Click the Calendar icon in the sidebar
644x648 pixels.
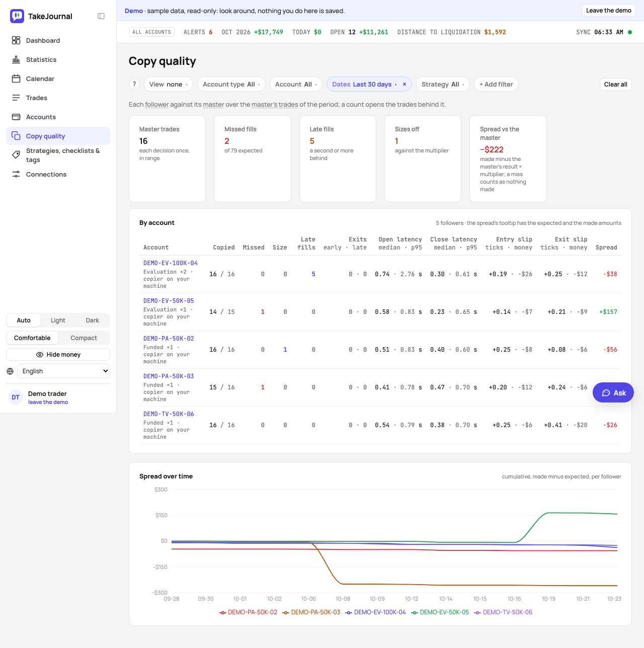click(x=16, y=78)
